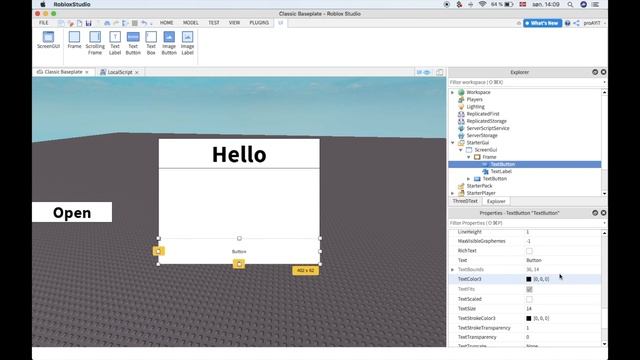Expand the TextBounds property

tap(452, 269)
